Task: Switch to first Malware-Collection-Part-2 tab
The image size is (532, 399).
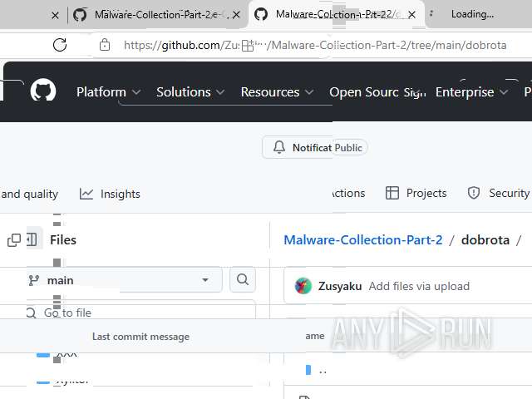Action: (157, 15)
